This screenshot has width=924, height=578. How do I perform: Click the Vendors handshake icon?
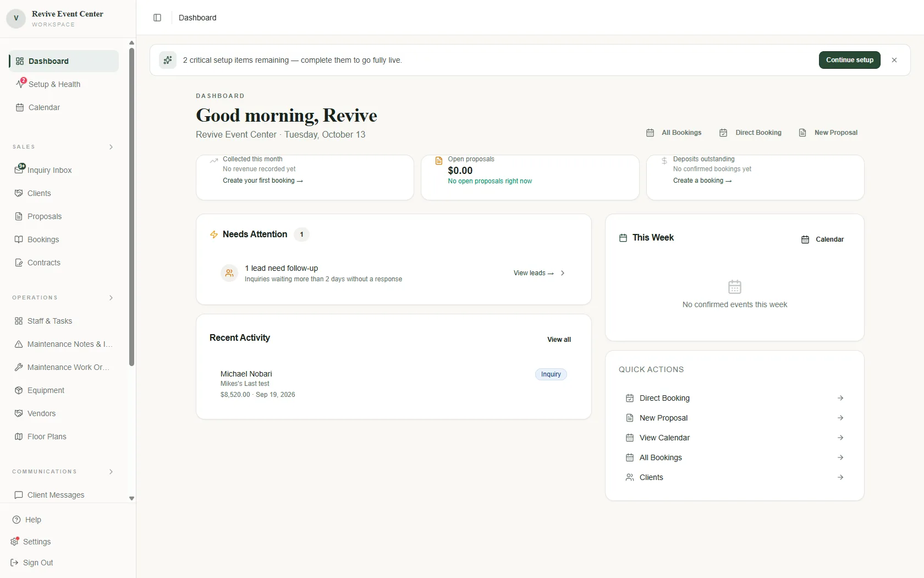[x=19, y=413]
